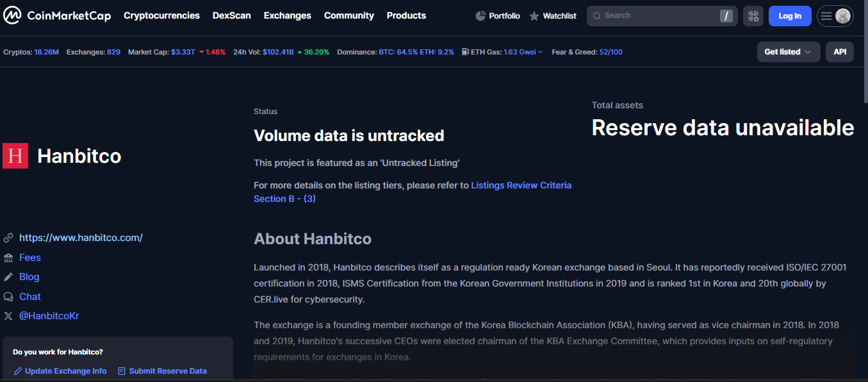Focus the Search input field
This screenshot has width=868, height=382.
coord(662,16)
